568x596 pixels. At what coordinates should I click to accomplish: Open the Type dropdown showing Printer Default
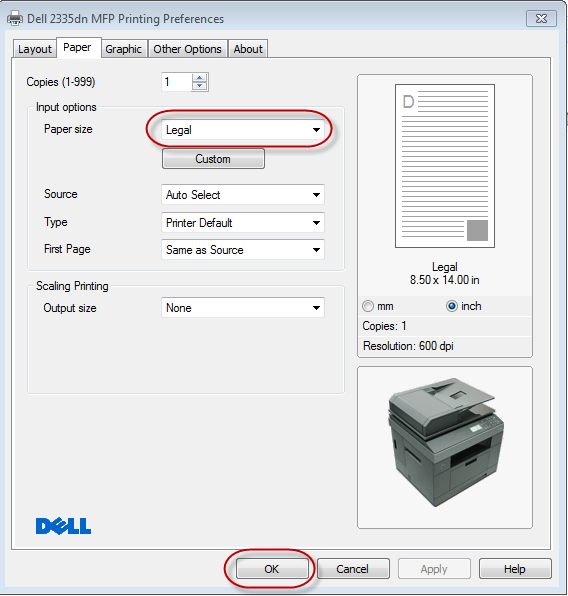pyautogui.click(x=243, y=223)
